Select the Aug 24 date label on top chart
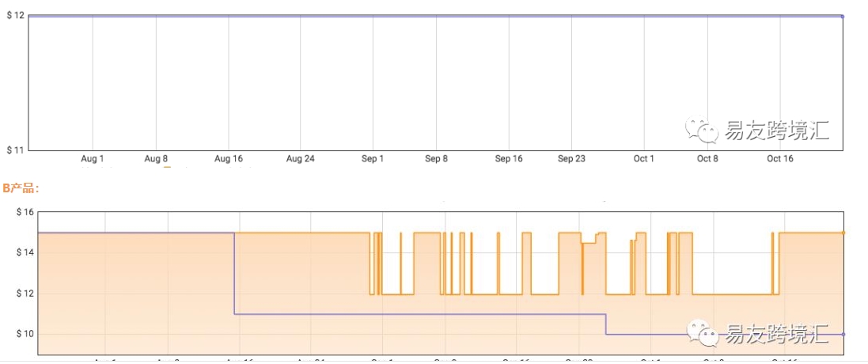Screen dimensions: 868x364 300,159
